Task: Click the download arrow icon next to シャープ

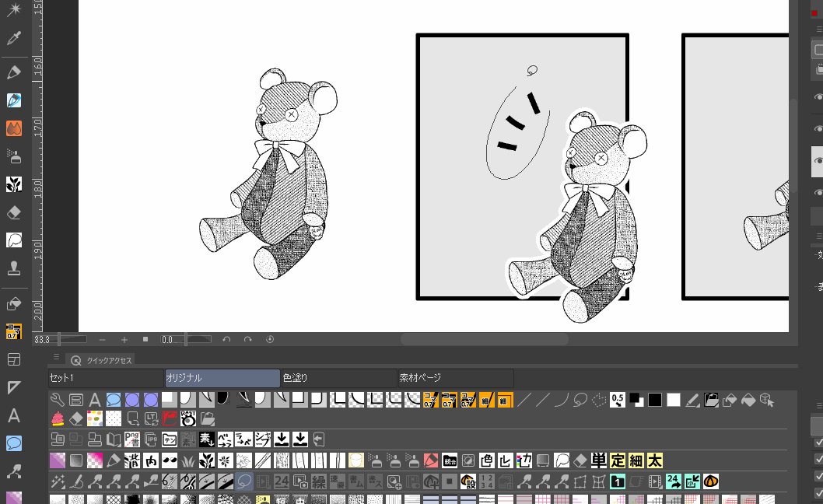Action: pyautogui.click(x=282, y=439)
